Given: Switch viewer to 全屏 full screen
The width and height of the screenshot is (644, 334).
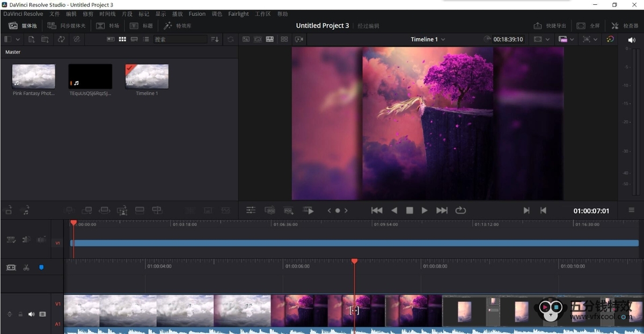Looking at the screenshot, I should [x=588, y=26].
